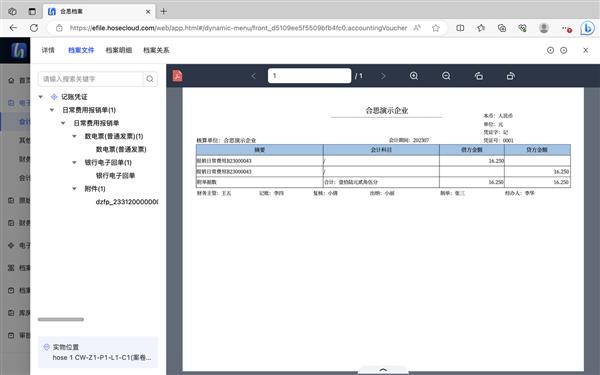Collapse the 日常费用报销单 child node arrow
The image size is (600, 375).
point(63,123)
